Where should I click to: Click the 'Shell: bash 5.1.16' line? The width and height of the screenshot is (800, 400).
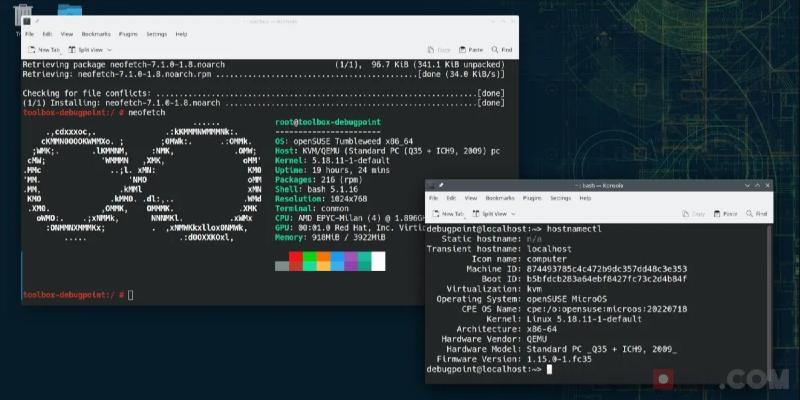coord(316,189)
